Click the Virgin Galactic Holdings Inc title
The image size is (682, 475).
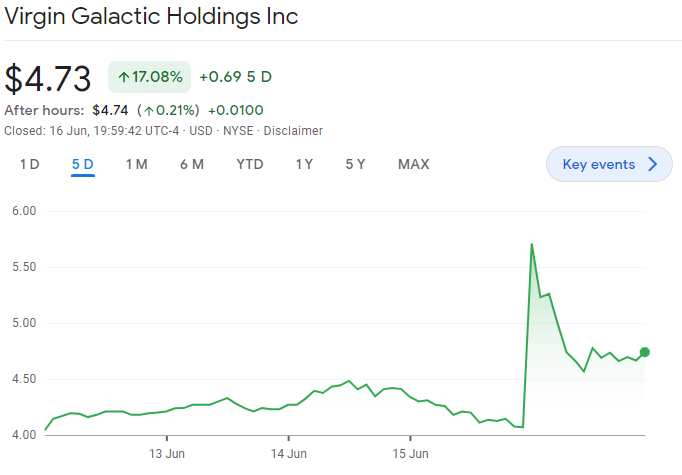[x=152, y=17]
